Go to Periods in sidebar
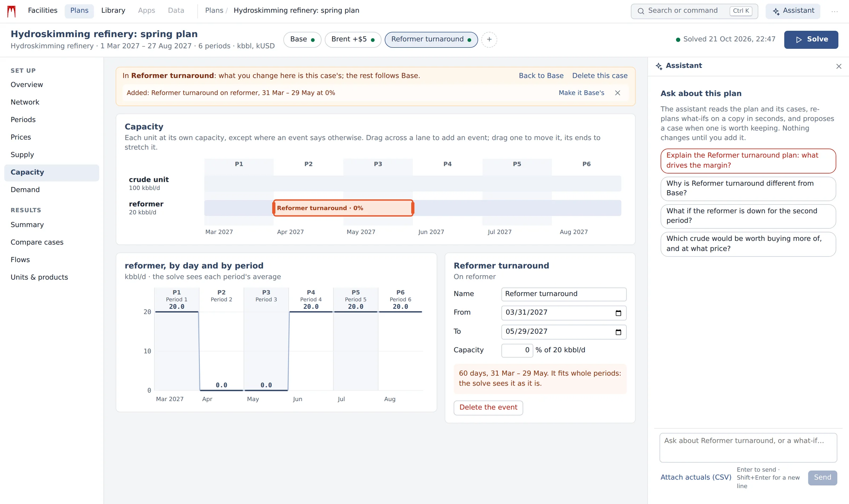Image resolution: width=849 pixels, height=504 pixels. (x=52, y=120)
